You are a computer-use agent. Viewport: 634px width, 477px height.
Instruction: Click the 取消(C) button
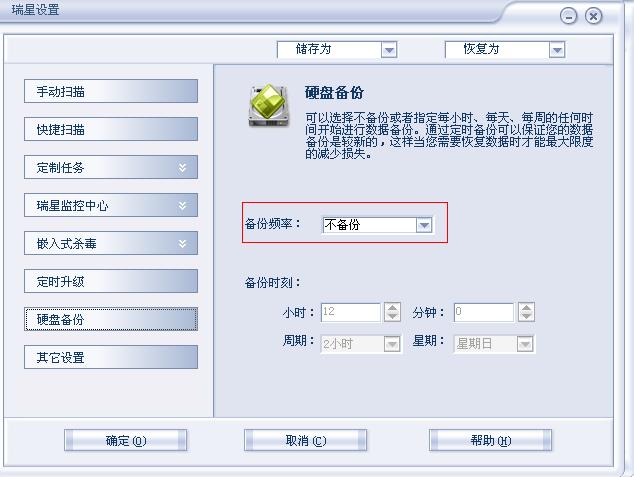(x=306, y=440)
